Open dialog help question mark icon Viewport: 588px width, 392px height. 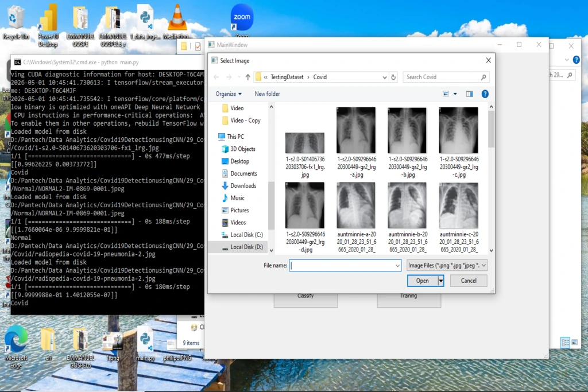point(485,94)
